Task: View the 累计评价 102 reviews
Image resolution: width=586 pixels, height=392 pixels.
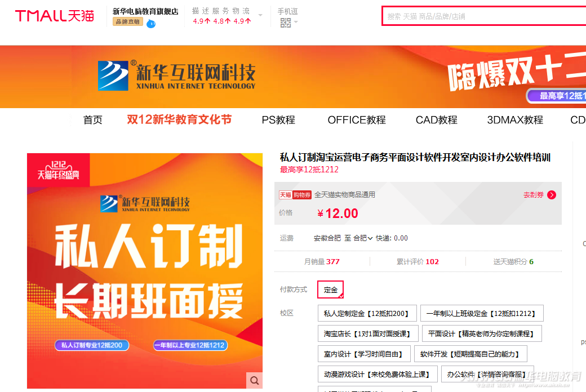Action: [418, 261]
